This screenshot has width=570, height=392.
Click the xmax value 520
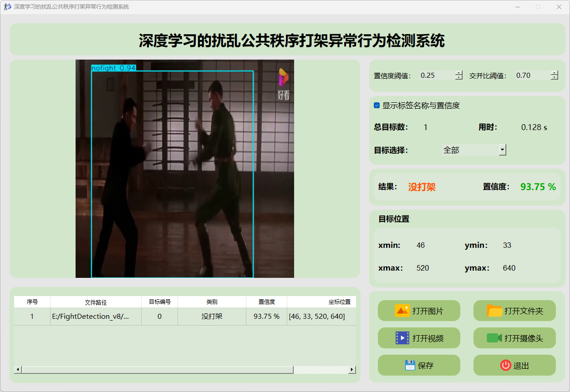423,268
